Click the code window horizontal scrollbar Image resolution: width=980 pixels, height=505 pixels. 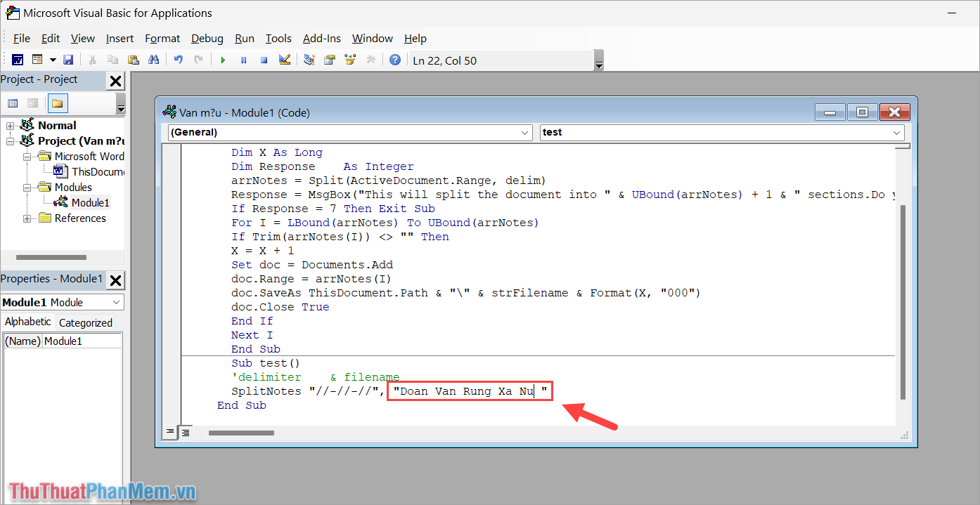[241, 433]
